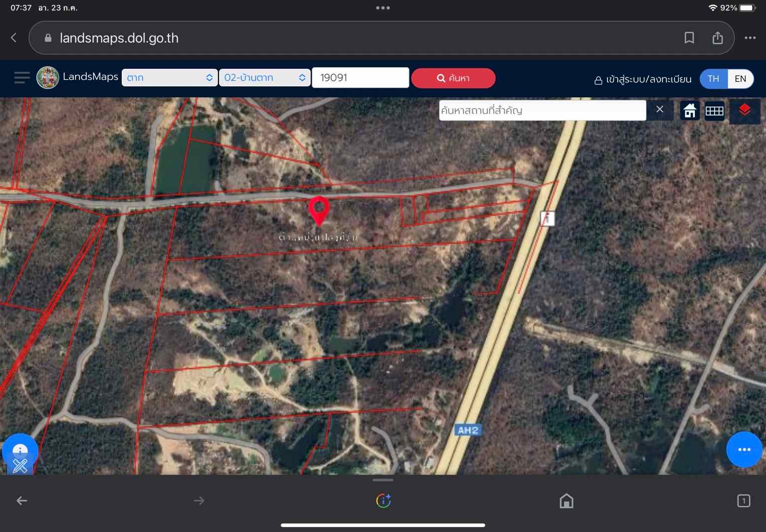Switch language to TH
Viewport: 766px width, 532px height.
click(x=714, y=79)
